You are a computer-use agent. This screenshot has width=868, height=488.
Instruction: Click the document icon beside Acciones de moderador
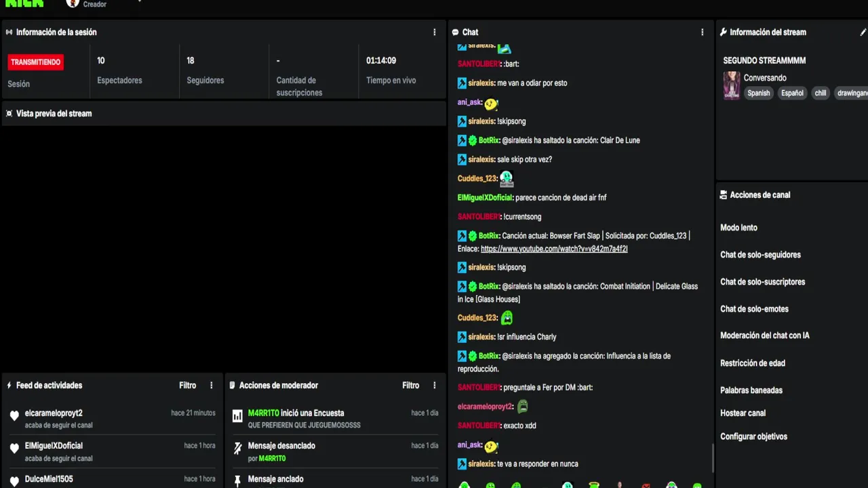pyautogui.click(x=232, y=385)
